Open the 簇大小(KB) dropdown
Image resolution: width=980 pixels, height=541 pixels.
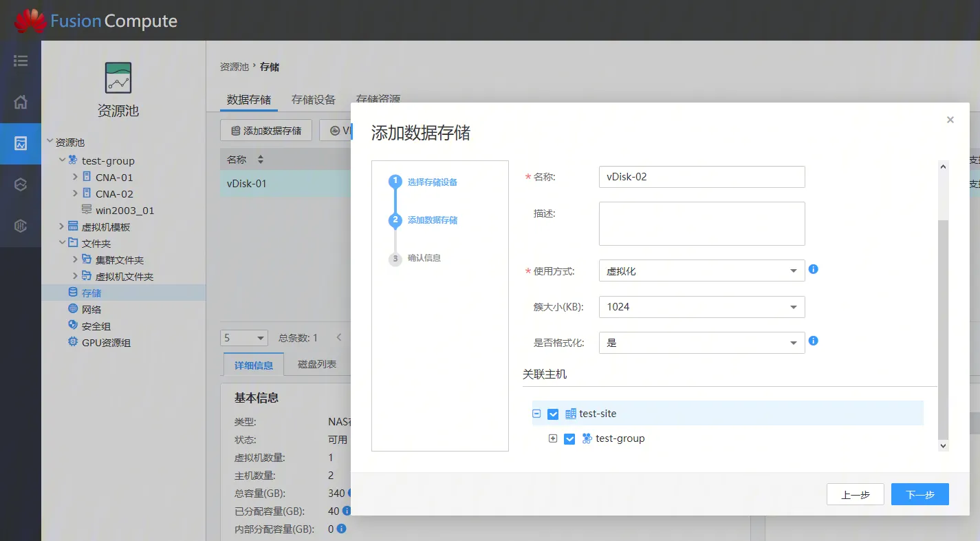(701, 307)
